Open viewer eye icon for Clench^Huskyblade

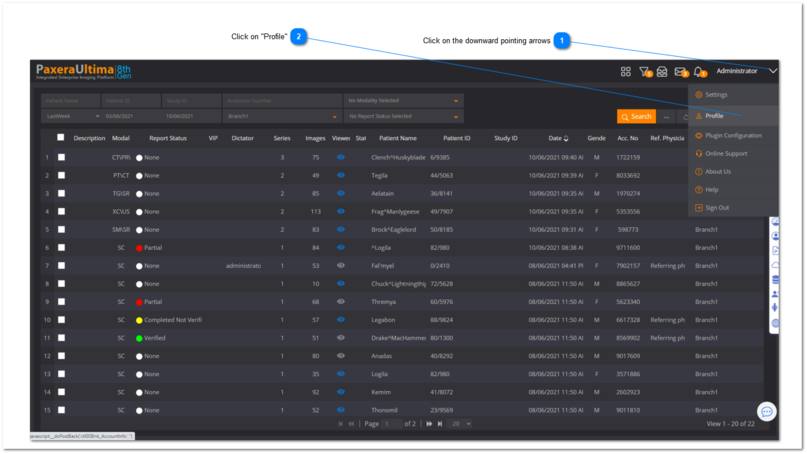341,157
